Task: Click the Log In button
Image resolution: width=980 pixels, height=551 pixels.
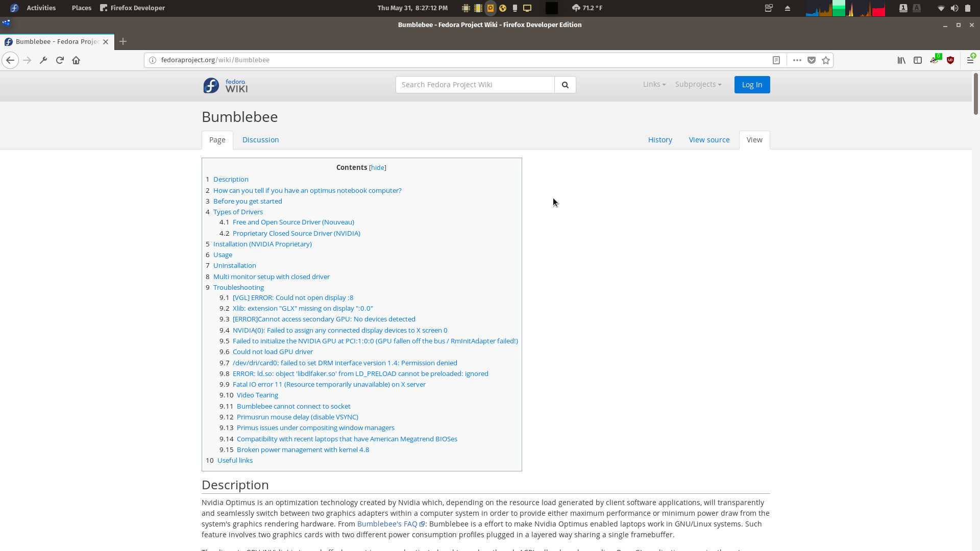Action: (752, 85)
